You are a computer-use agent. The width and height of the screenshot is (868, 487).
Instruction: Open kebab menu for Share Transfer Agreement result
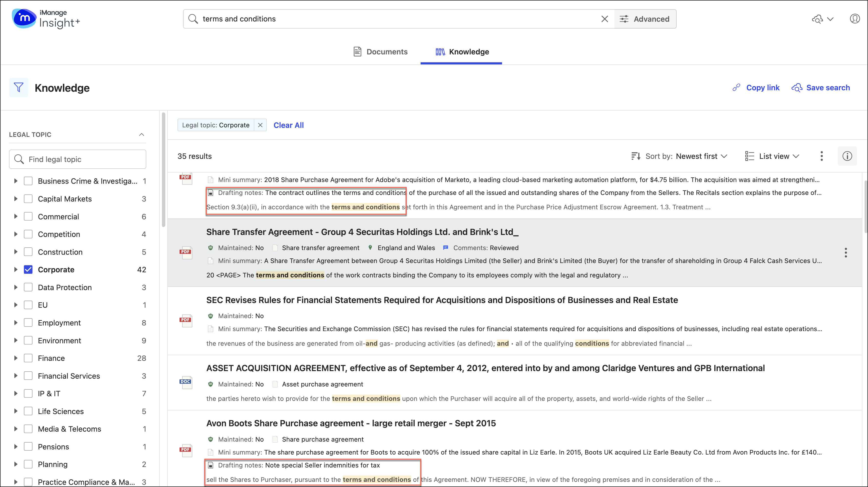pos(845,253)
